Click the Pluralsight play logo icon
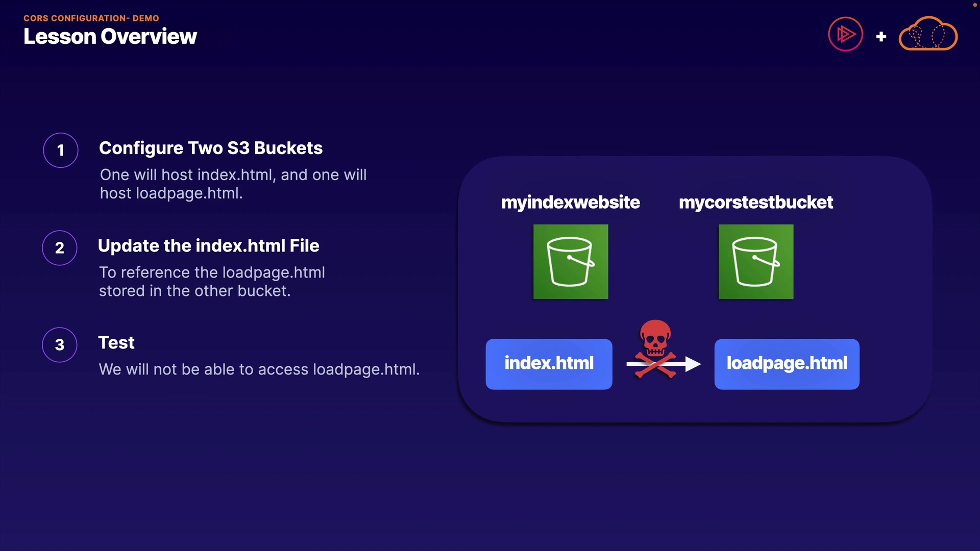980x551 pixels. tap(845, 35)
